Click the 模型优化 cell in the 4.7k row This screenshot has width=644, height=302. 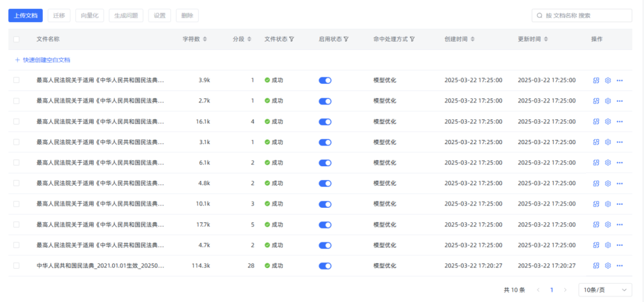(385, 245)
